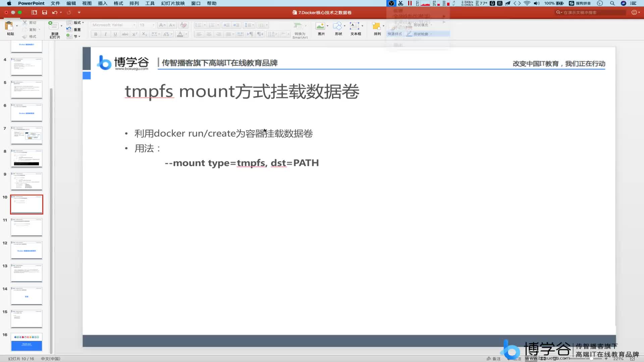Open the 插入 (Insert) menu
The height and width of the screenshot is (362, 644).
(103, 3)
